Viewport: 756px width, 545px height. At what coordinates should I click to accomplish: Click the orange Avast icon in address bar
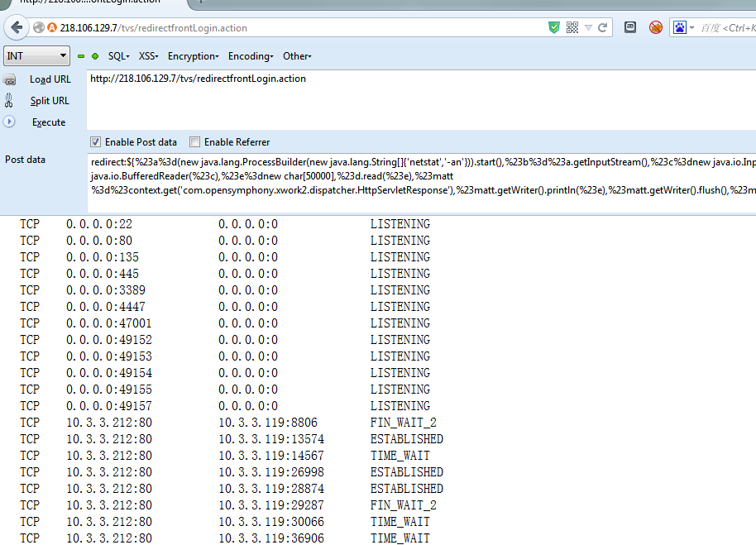coord(52,27)
